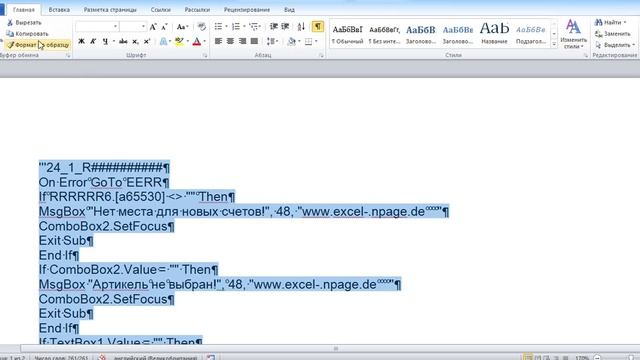Switch to the Ссылки tab
640x360 pixels.
[x=160, y=9]
